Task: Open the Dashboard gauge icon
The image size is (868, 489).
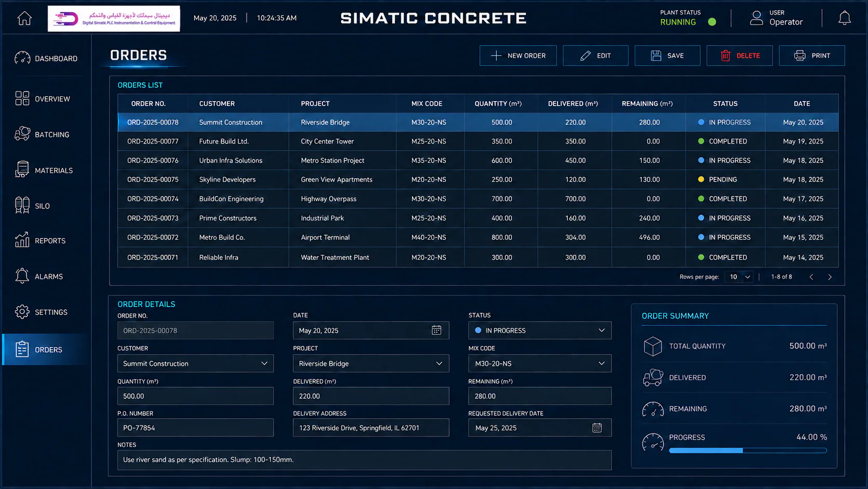Action: pyautogui.click(x=22, y=58)
